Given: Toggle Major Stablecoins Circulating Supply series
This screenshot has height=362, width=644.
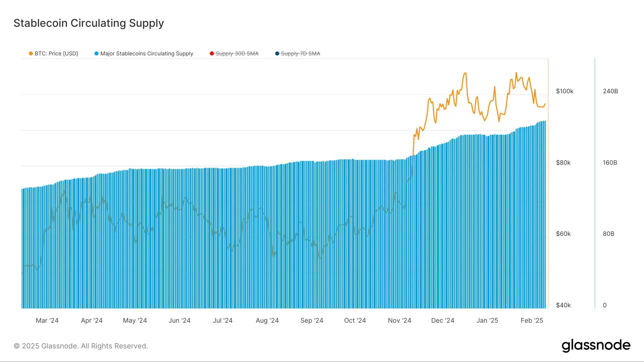Looking at the screenshot, I should (147, 54).
